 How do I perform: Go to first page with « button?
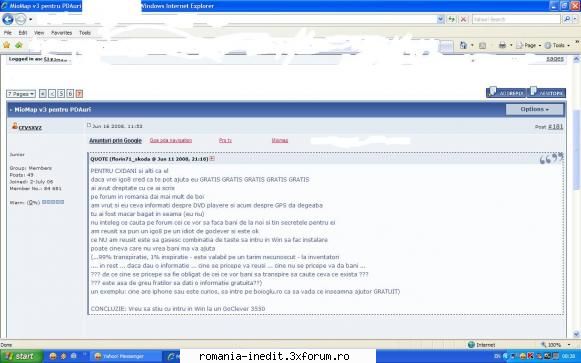(43, 94)
